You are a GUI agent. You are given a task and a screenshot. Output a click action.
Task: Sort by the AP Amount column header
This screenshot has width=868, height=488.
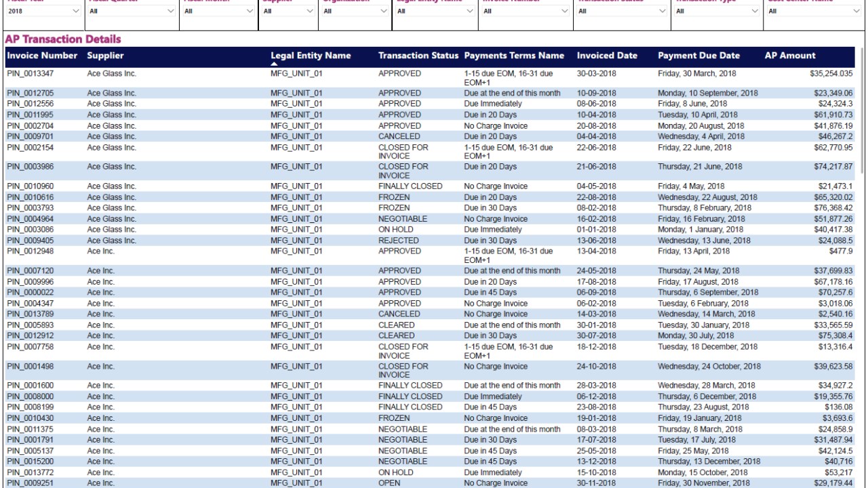(790, 56)
